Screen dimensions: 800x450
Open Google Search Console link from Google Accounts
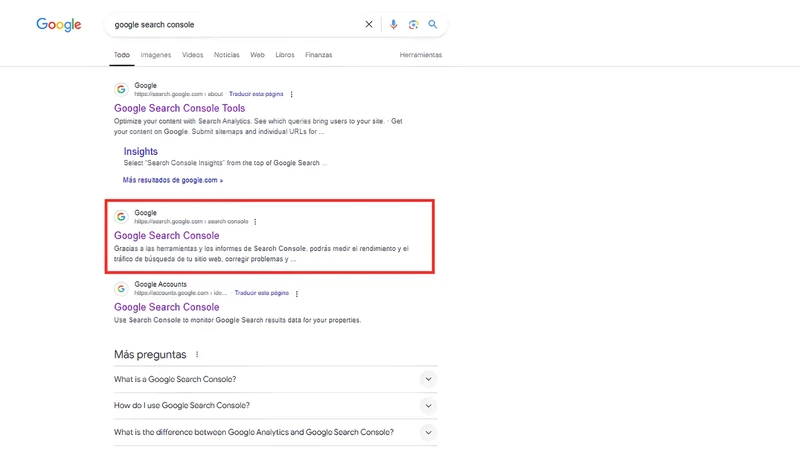(166, 307)
